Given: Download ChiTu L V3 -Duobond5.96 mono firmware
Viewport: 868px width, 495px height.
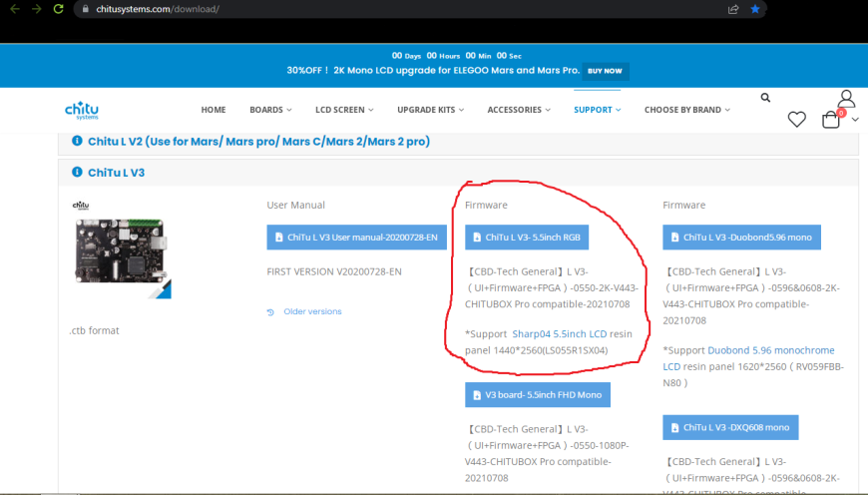Looking at the screenshot, I should pos(741,237).
